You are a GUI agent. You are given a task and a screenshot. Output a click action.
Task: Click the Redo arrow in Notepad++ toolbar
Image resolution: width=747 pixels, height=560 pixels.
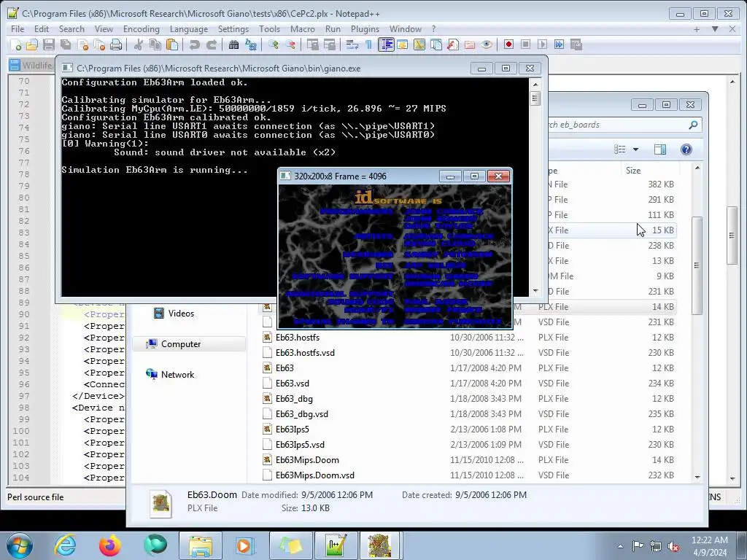point(211,44)
